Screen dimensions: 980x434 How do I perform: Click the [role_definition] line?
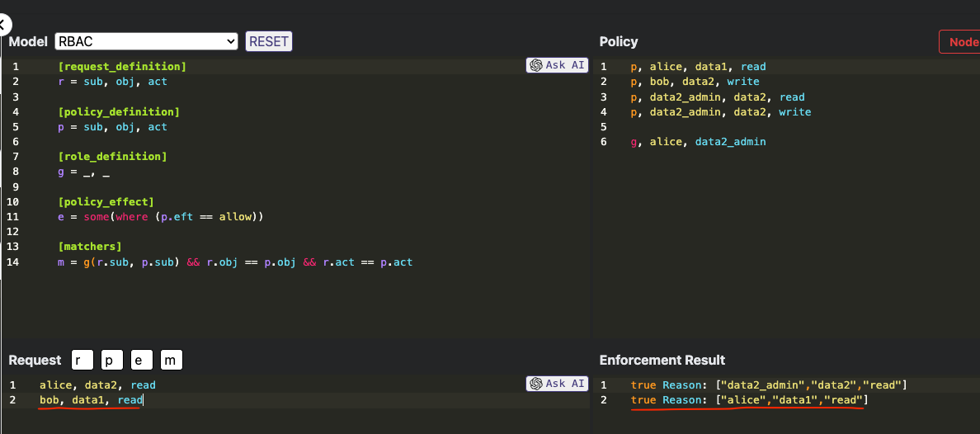point(112,156)
